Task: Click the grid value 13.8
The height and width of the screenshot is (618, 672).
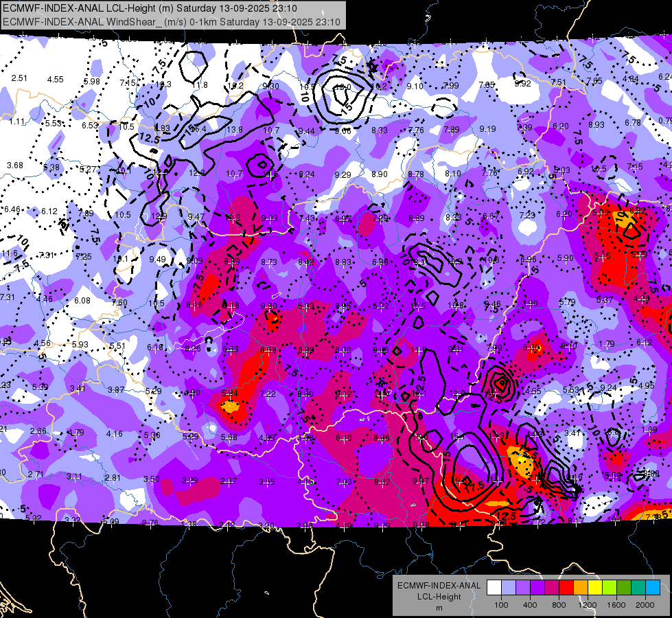Action: pyautogui.click(x=235, y=130)
